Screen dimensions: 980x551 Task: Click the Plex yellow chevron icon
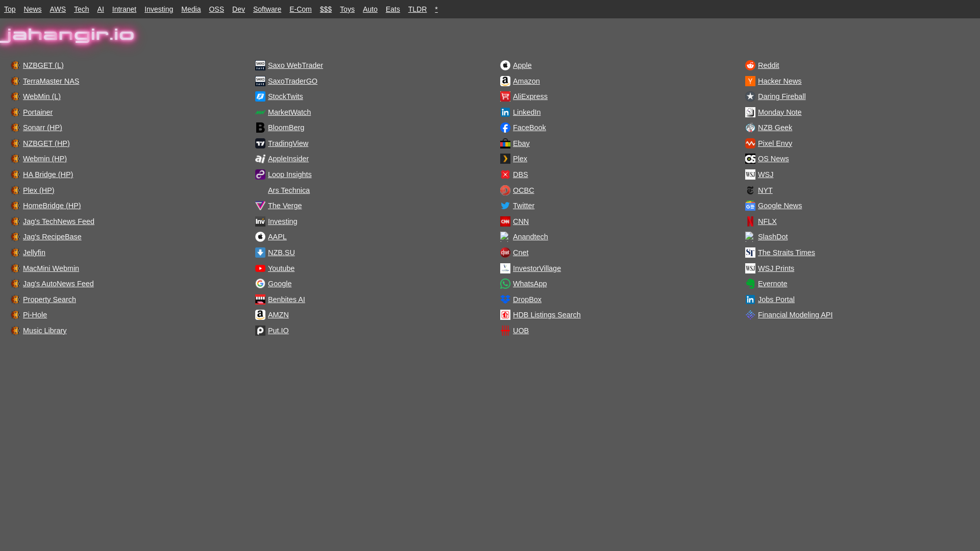click(505, 159)
